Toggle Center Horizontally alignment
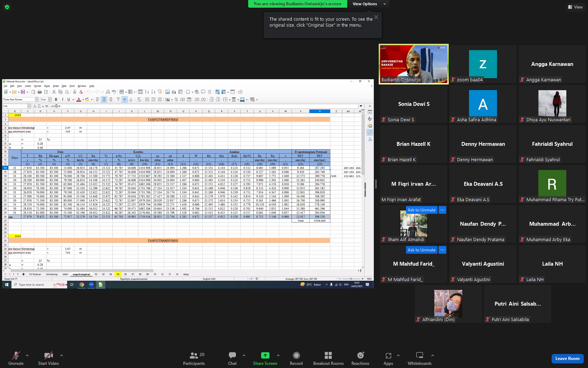 (x=104, y=100)
